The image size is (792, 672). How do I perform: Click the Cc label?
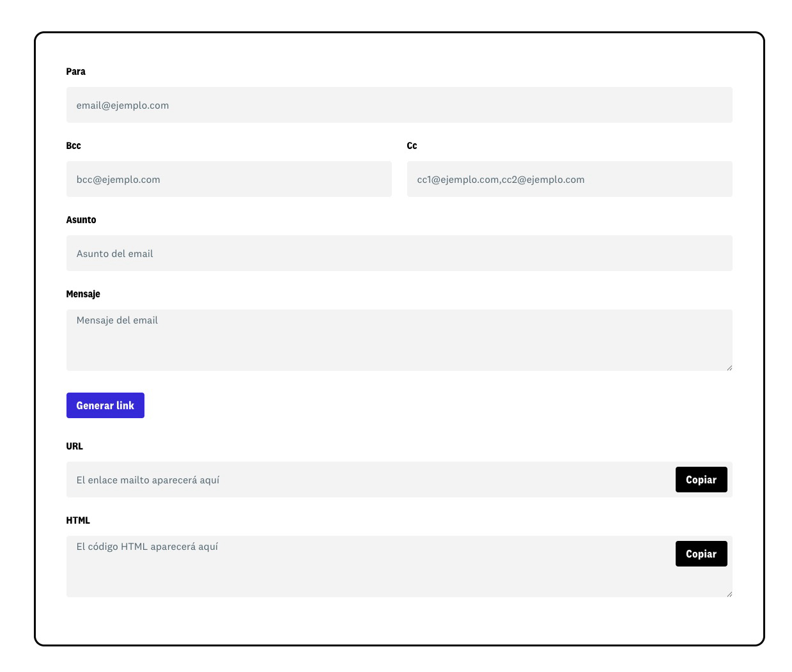(x=412, y=146)
